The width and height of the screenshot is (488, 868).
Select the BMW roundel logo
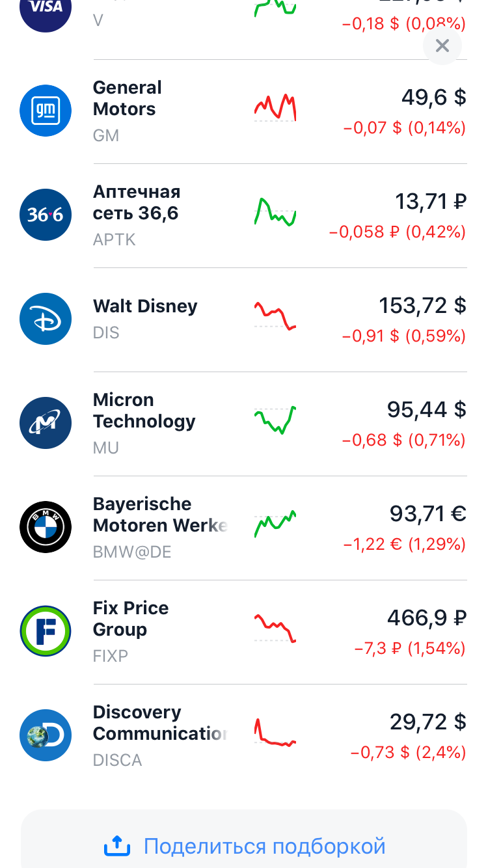tap(46, 527)
